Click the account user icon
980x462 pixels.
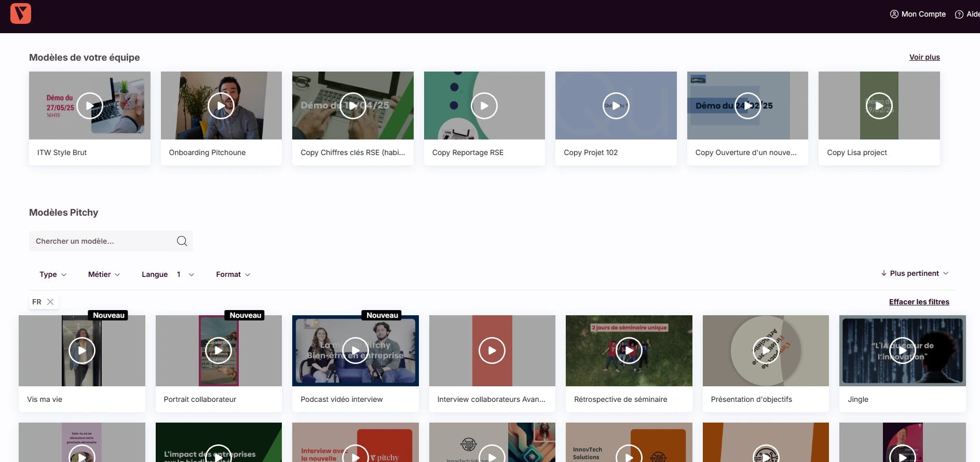(894, 14)
